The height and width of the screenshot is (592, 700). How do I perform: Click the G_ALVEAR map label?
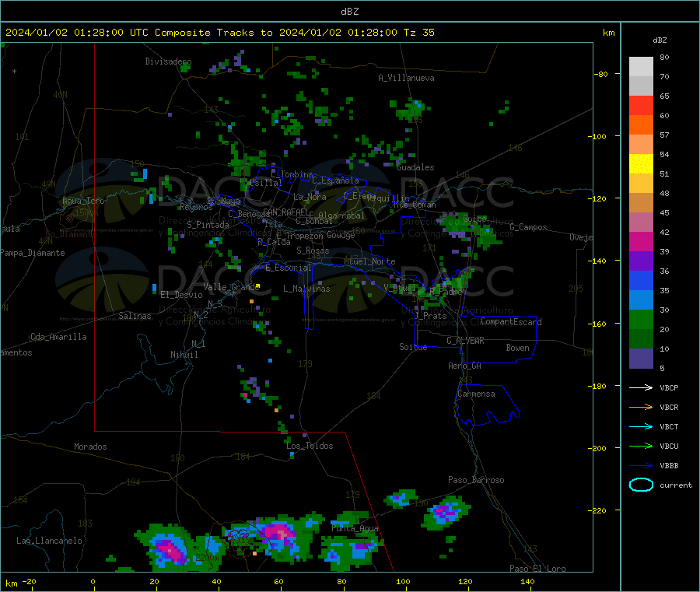click(x=465, y=341)
